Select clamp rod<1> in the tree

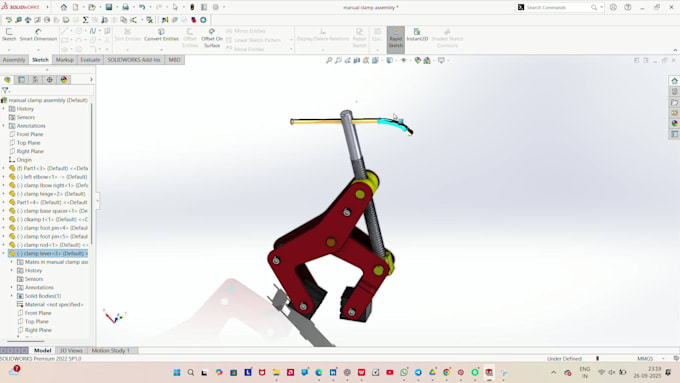coord(52,245)
